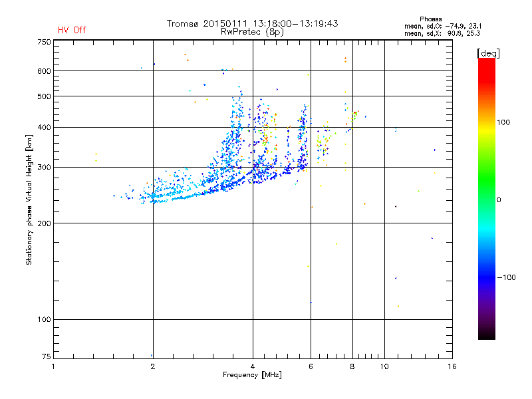This screenshot has width=532, height=399.
Task: Click the 'Tromsø 20150111 13:18:00-13:19:43' title
Action: click(252, 23)
